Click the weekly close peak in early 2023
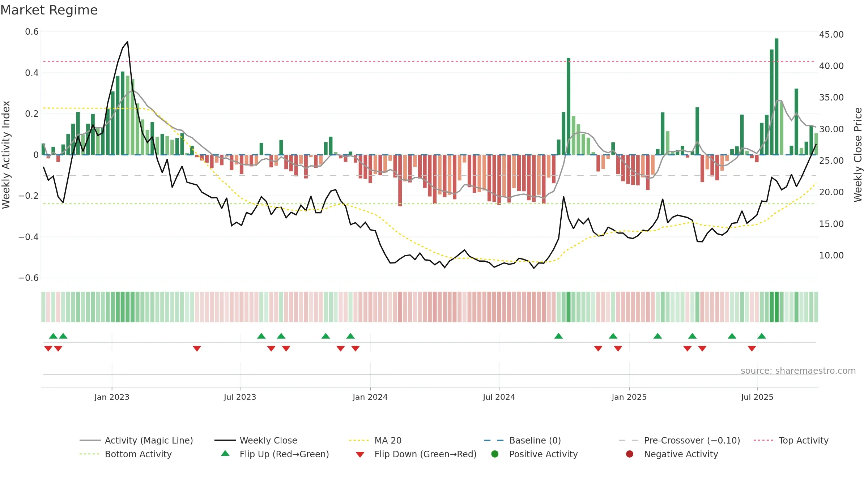 127,42
